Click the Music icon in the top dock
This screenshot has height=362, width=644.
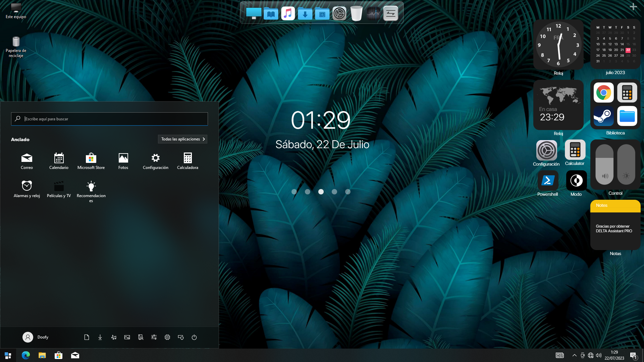tap(288, 14)
